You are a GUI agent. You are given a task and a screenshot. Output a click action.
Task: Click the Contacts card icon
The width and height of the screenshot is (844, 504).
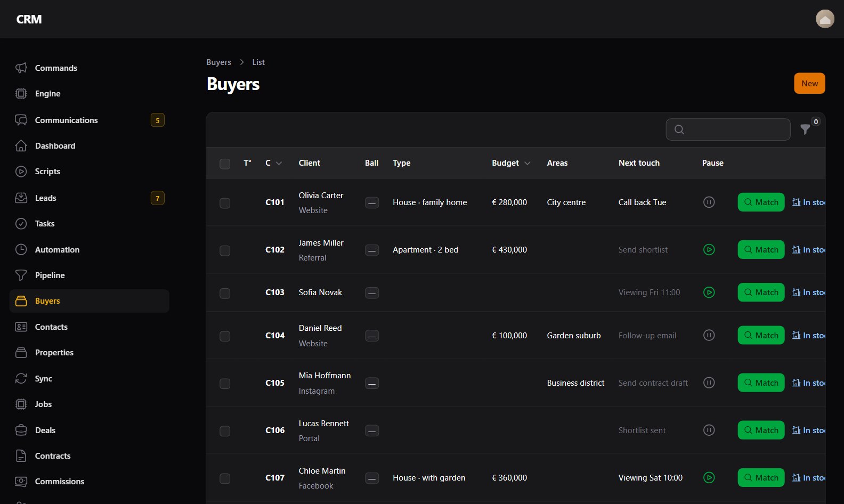(21, 327)
